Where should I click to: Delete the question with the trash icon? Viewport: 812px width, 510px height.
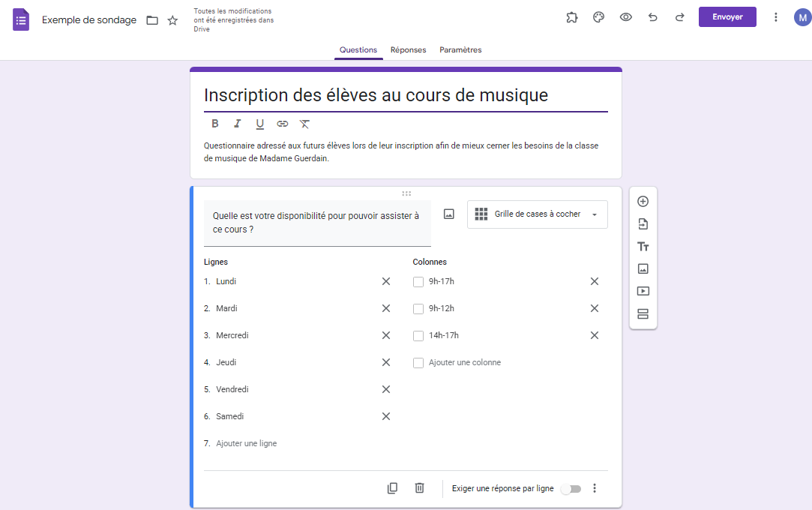click(419, 487)
